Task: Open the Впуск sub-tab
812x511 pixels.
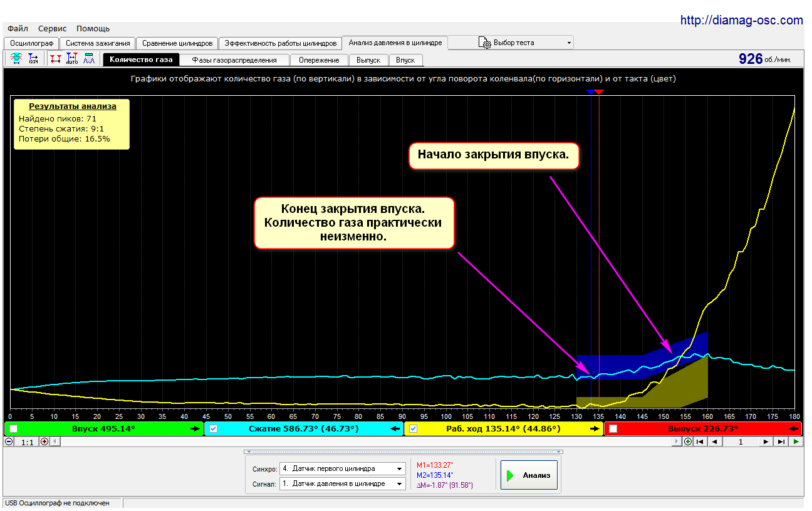Action: [x=405, y=60]
